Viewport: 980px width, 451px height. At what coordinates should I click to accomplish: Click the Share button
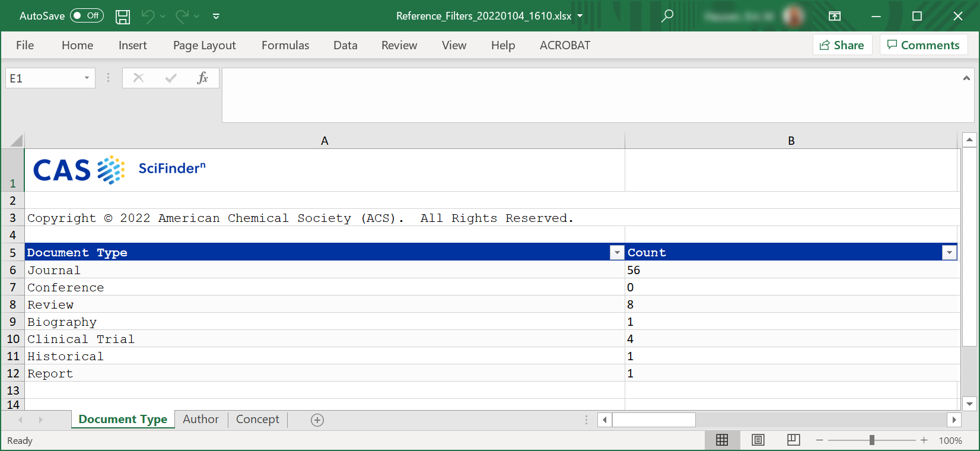click(842, 45)
